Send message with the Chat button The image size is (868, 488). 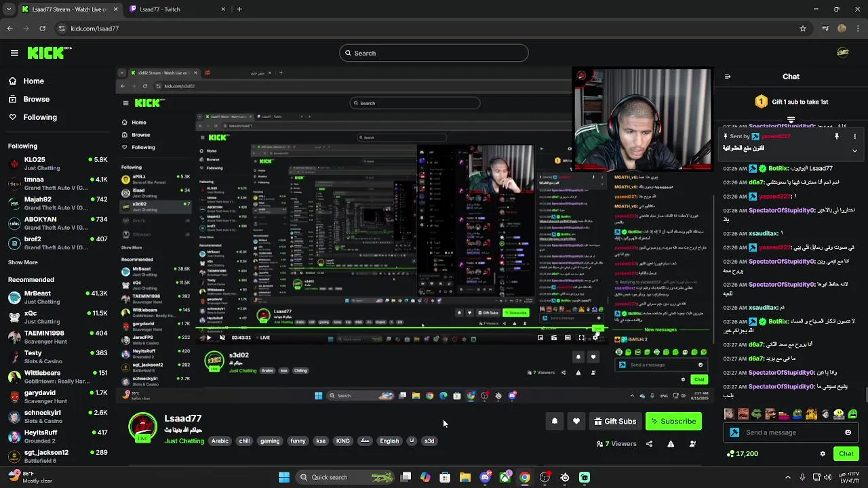(846, 453)
